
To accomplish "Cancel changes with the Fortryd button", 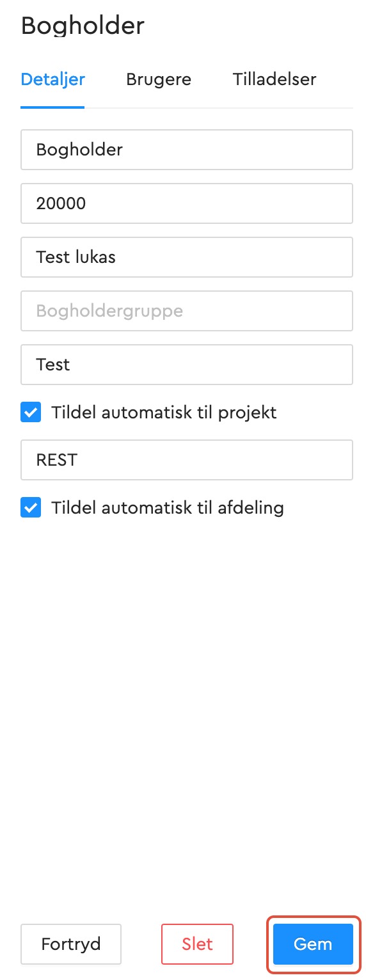I will coord(71,944).
